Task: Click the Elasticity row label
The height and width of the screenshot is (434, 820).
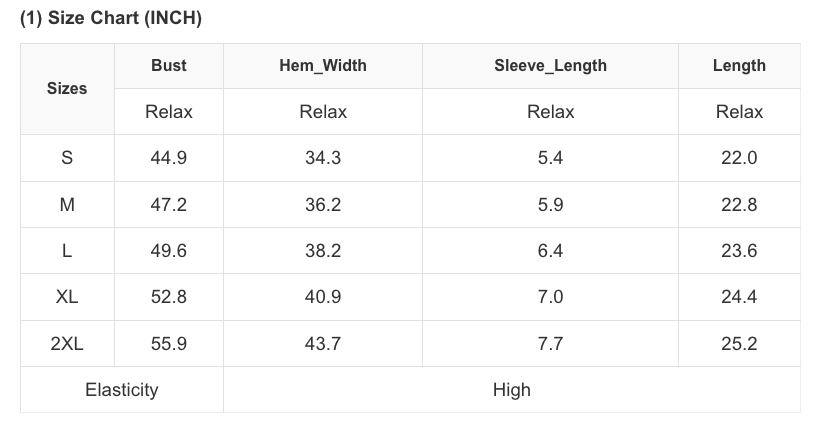Action: pyautogui.click(x=122, y=390)
